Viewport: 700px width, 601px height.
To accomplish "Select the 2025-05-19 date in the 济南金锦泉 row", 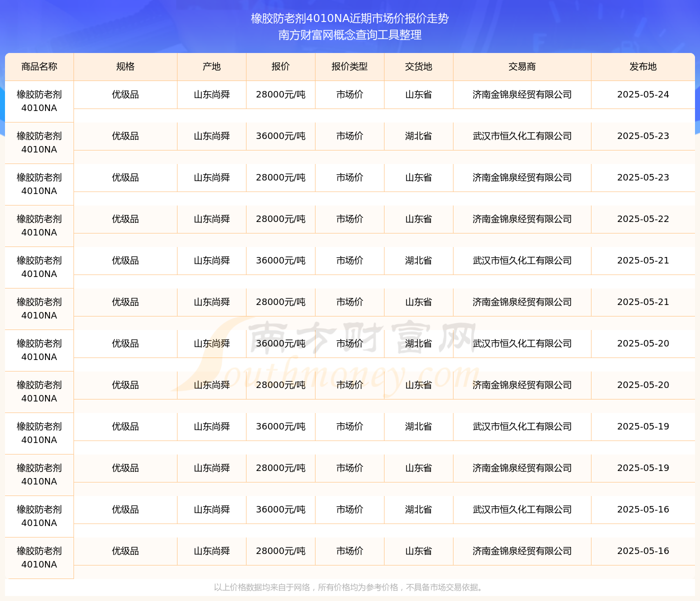I will 643,468.
